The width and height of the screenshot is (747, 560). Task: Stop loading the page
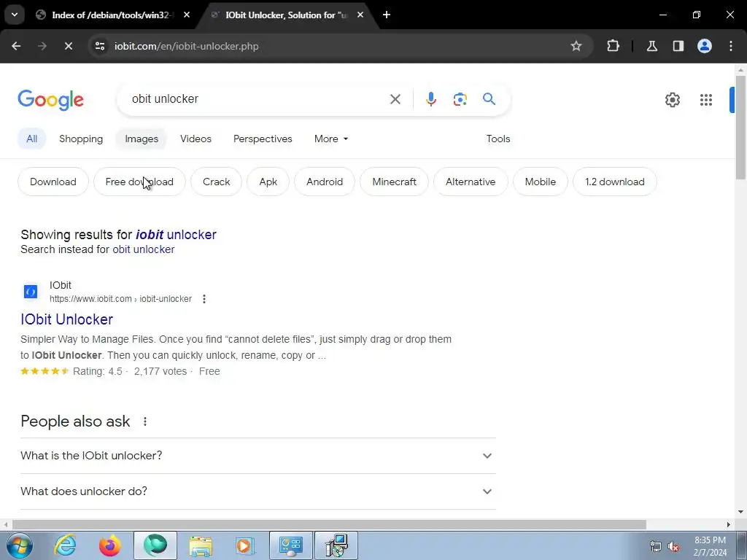[x=68, y=46]
